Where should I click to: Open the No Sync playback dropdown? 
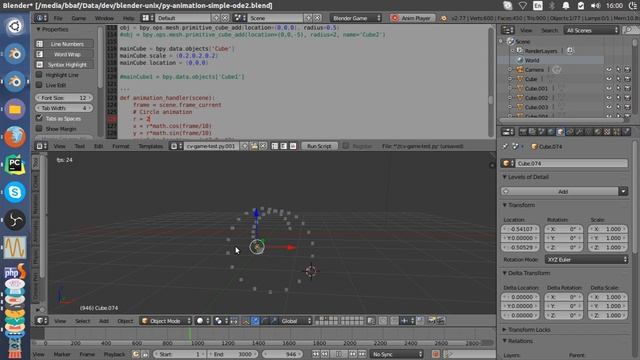click(397, 354)
